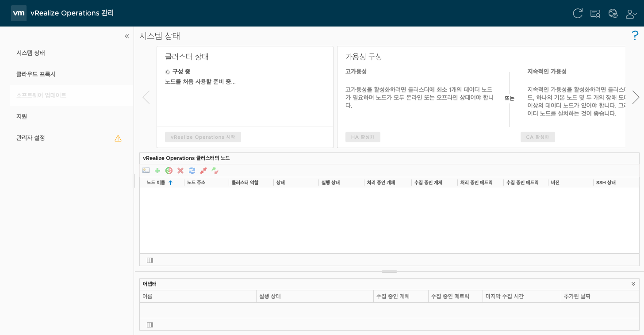Click 처리 중인 메트릭 column header
Viewport: 644px width, 335px height.
coord(480,183)
